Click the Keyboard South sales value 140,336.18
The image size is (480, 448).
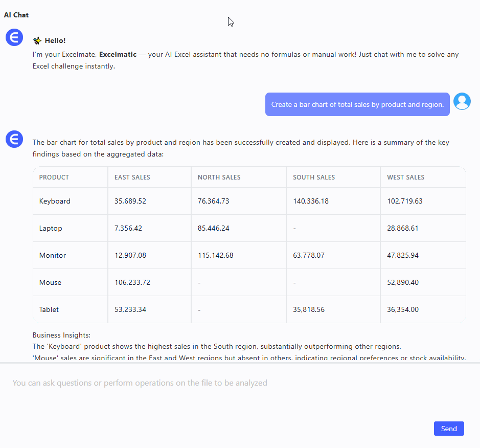[x=311, y=201]
